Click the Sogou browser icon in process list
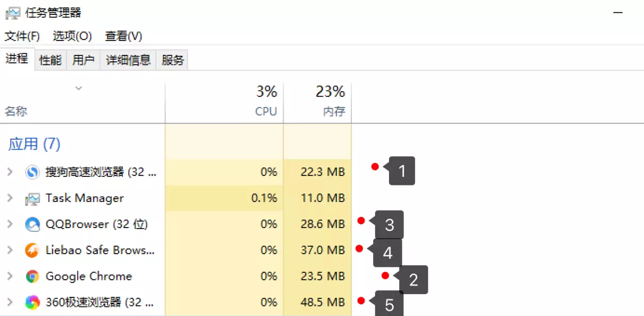644x316 pixels. 32,172
